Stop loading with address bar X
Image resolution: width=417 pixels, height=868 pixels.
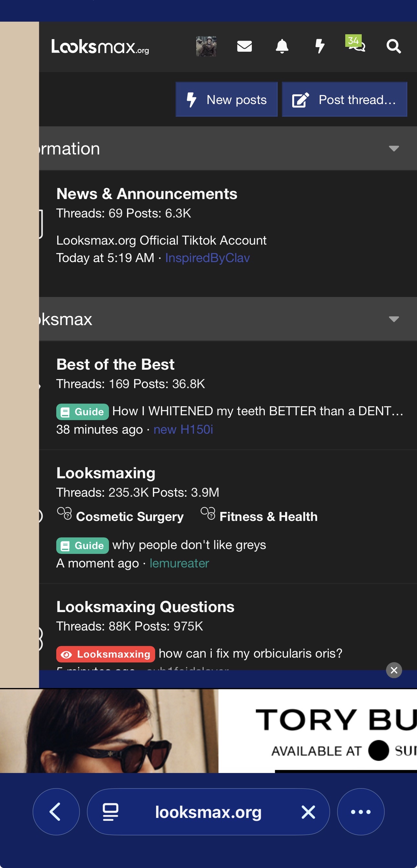(x=308, y=812)
